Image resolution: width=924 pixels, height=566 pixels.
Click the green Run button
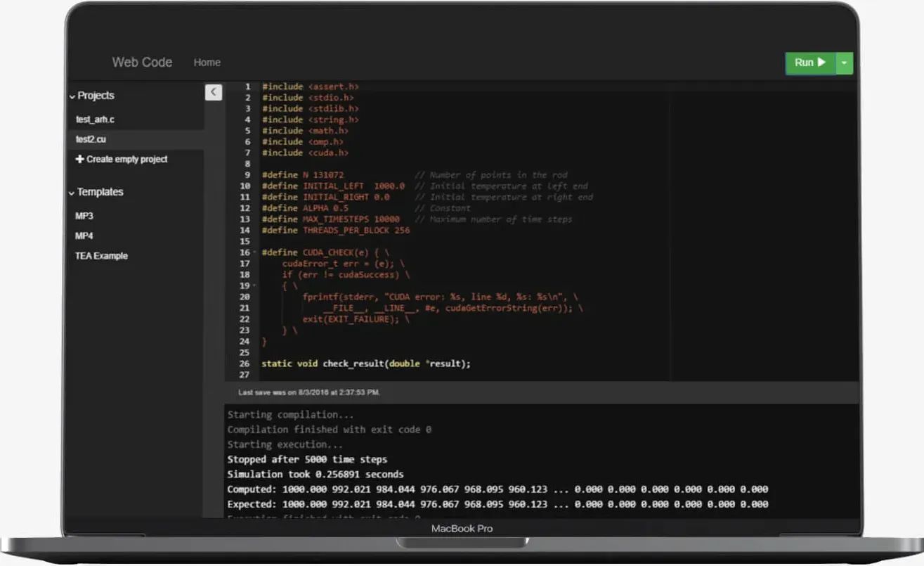[809, 63]
